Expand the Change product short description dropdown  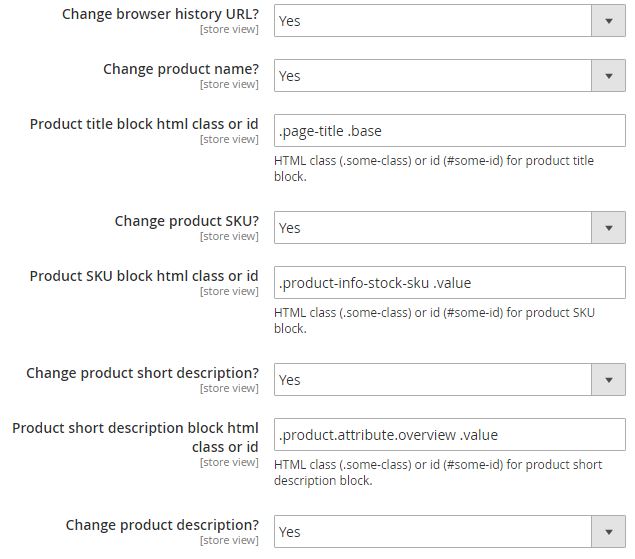pos(449,379)
